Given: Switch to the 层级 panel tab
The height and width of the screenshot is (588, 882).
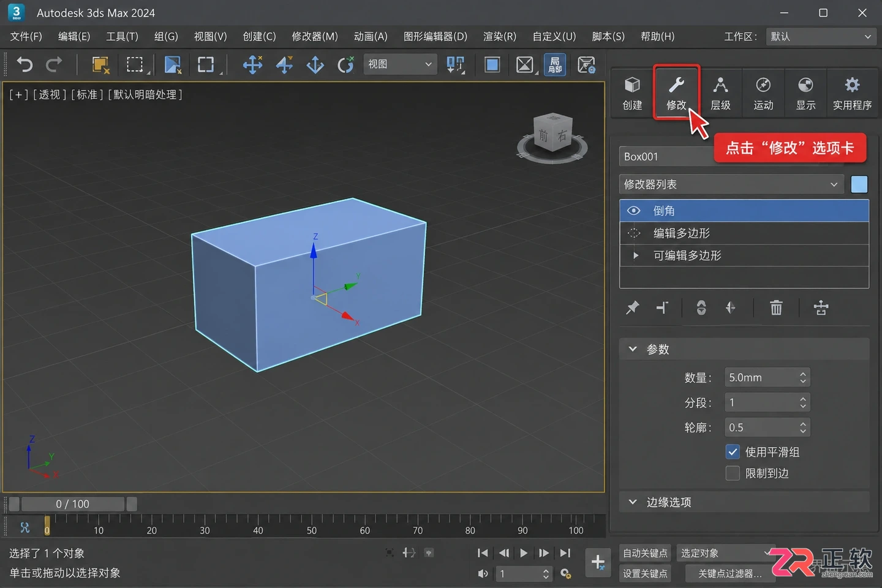Looking at the screenshot, I should click(x=720, y=93).
